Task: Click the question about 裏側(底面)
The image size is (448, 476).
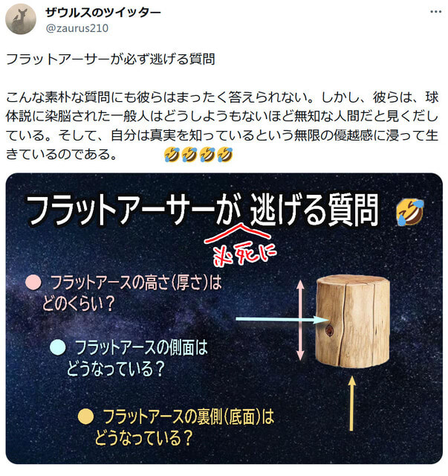Action: (x=184, y=427)
